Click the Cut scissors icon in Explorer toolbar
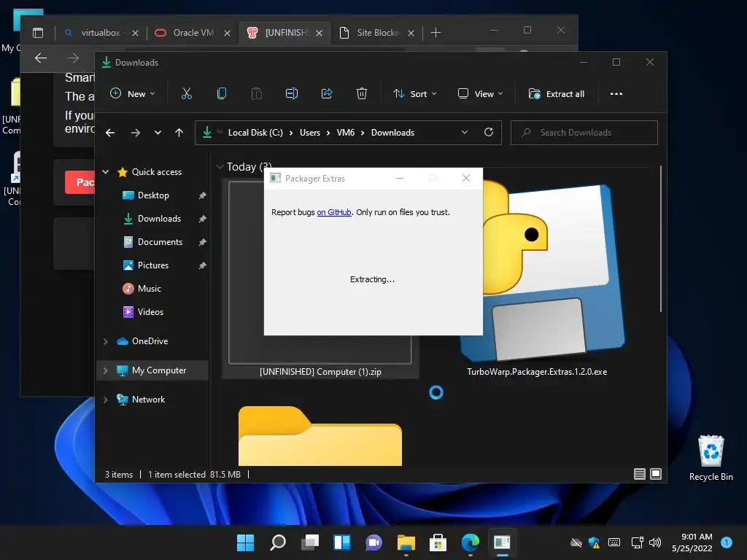 click(x=186, y=94)
